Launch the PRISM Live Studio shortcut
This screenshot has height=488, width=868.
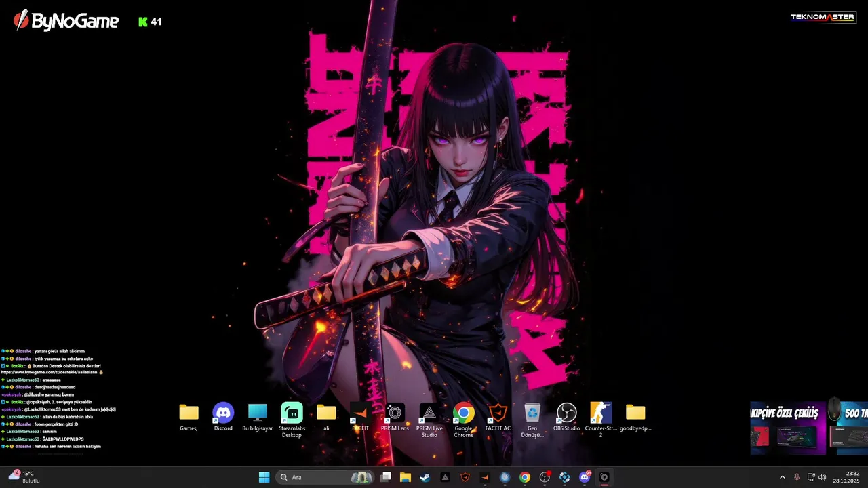coord(429,420)
